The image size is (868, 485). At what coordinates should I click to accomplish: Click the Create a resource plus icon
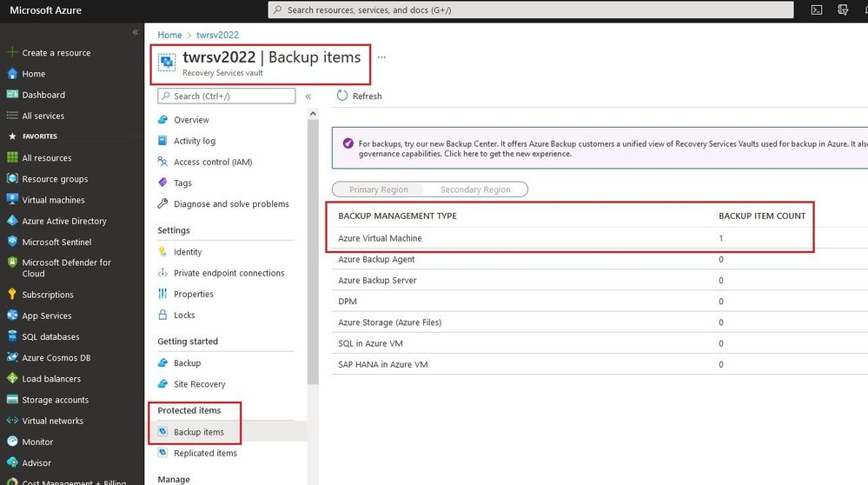[x=12, y=52]
